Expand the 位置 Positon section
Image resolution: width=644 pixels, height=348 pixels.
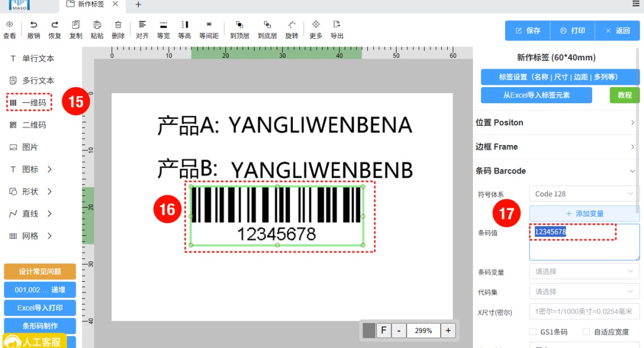[x=555, y=122]
